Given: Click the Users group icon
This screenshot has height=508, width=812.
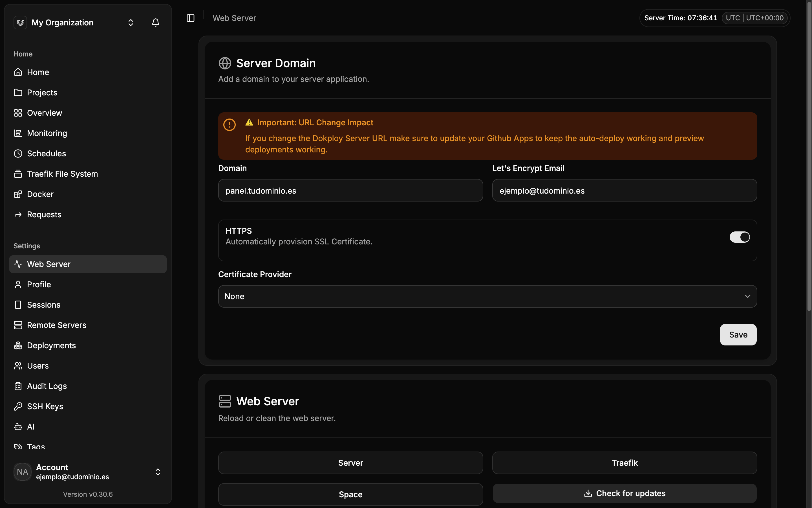Looking at the screenshot, I should 18,366.
